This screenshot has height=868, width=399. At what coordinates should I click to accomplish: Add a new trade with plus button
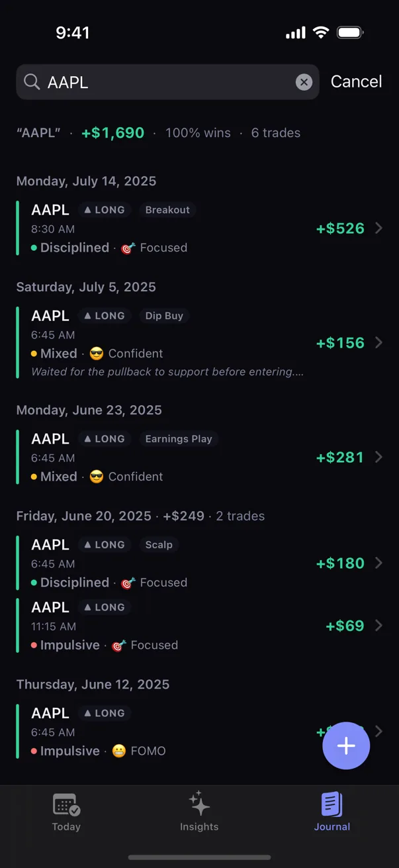pos(346,746)
